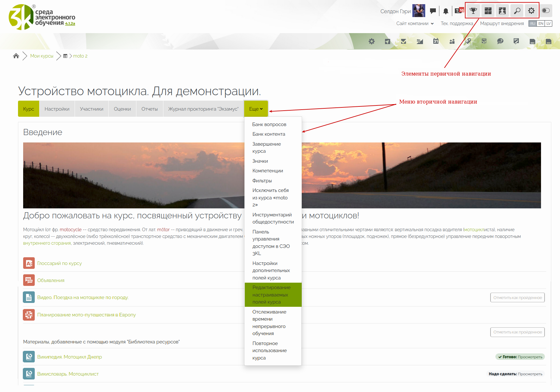Open Тех. поддержка link
Screen dimensions: 560x392
[x=457, y=23]
